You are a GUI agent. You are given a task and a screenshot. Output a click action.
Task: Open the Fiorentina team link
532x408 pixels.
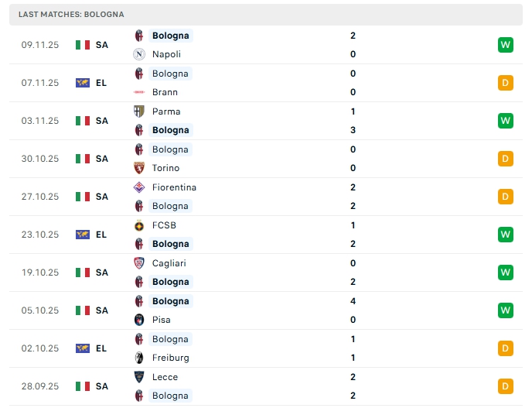[x=174, y=187]
